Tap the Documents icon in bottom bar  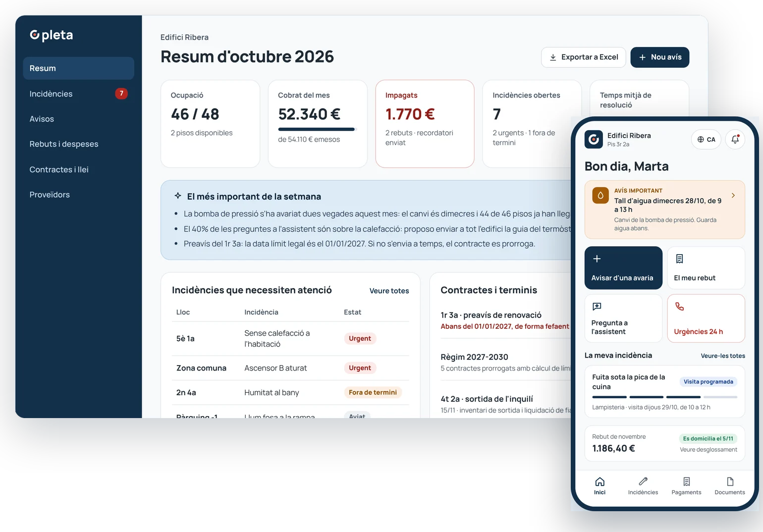tap(730, 481)
